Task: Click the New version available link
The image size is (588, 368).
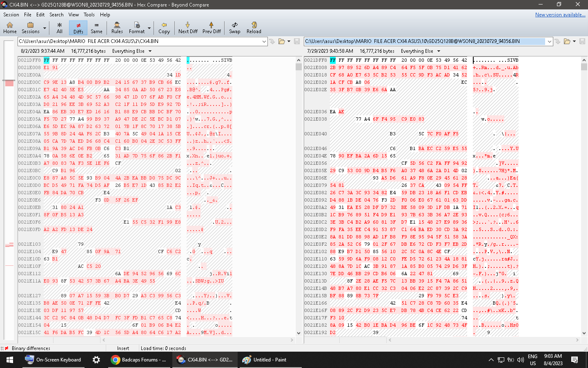Action: pos(560,15)
